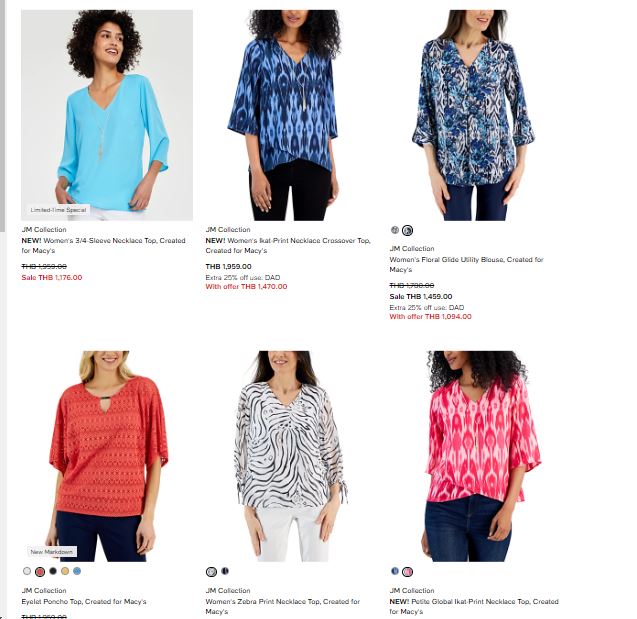Pick the navy swatch for Zebra Print Top
This screenshot has height=619, width=637.
(x=225, y=571)
